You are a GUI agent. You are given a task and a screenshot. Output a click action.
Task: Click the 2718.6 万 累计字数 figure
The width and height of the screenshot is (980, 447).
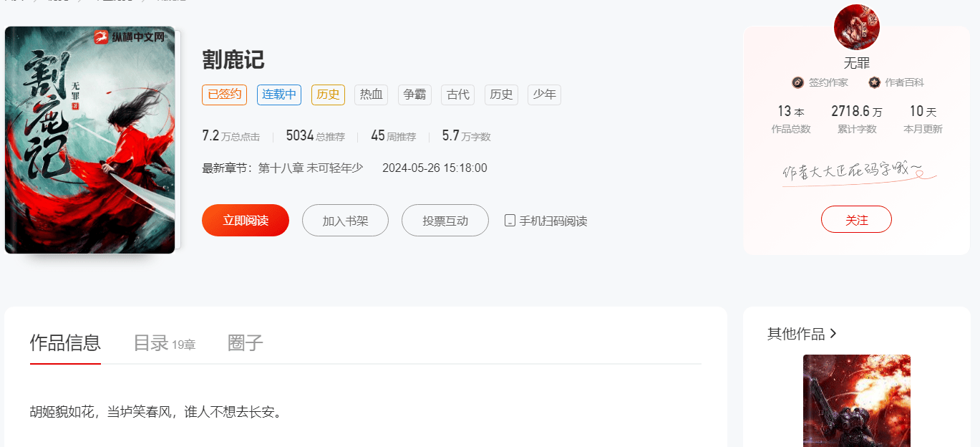857,119
